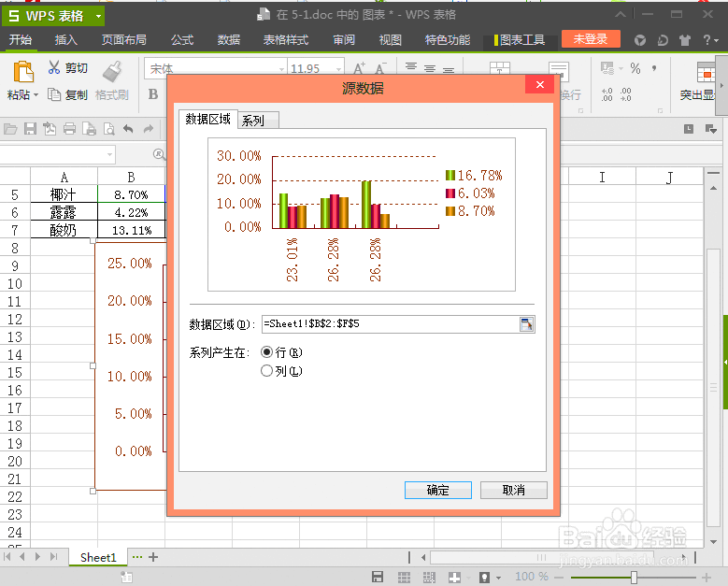Screen dimensions: 728x586
Task: Click the Undo arrow icon
Action: pyautogui.click(x=129, y=129)
